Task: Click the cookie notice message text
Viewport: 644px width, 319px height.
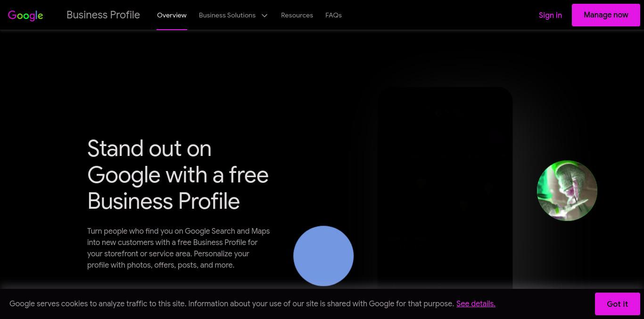Action: pos(231,303)
